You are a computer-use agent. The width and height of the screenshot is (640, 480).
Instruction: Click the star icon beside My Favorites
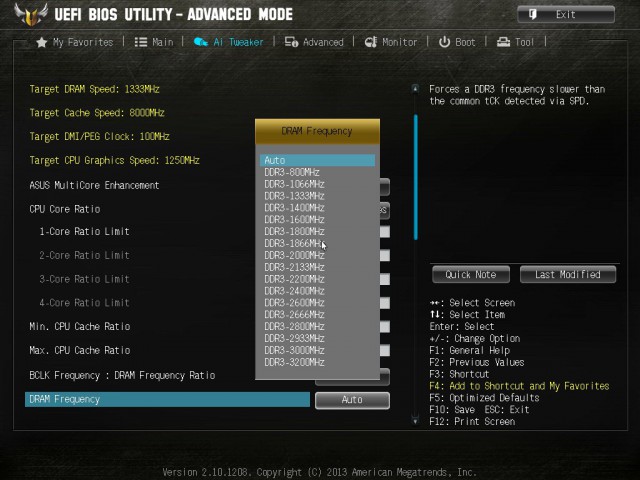coord(41,42)
